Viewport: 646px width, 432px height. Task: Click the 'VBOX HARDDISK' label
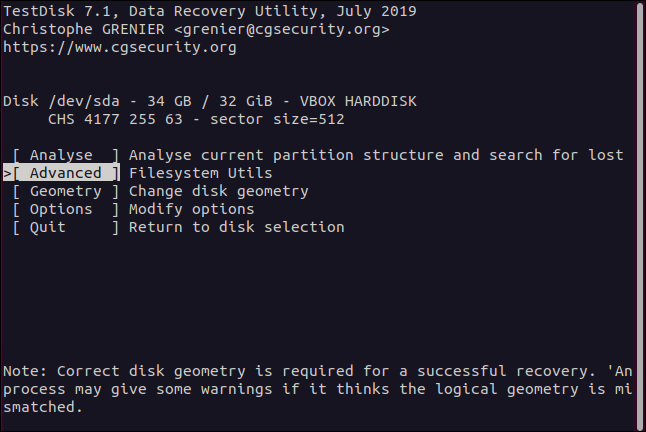pos(358,101)
